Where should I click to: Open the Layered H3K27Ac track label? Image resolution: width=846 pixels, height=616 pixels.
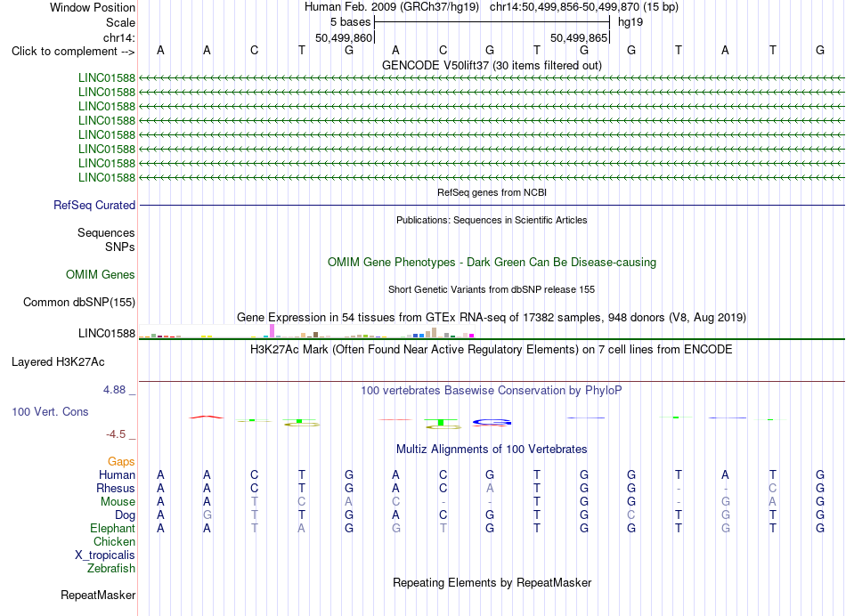58,362
